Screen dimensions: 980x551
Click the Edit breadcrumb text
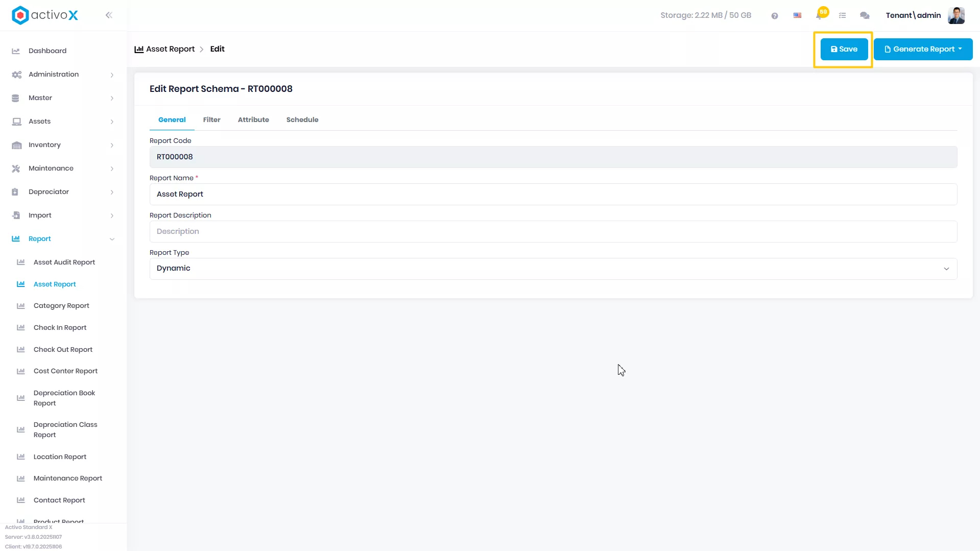pos(217,49)
